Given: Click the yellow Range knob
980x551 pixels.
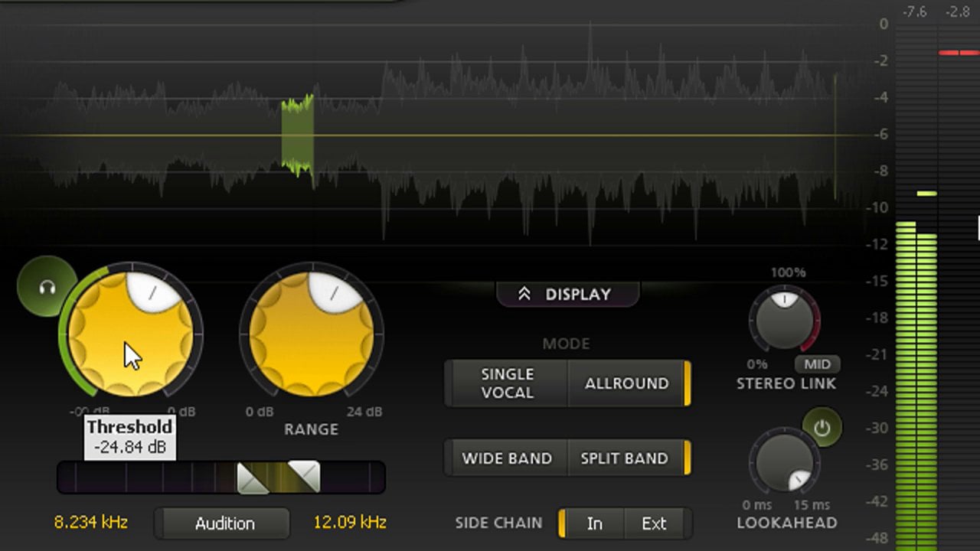Looking at the screenshot, I should point(312,334).
